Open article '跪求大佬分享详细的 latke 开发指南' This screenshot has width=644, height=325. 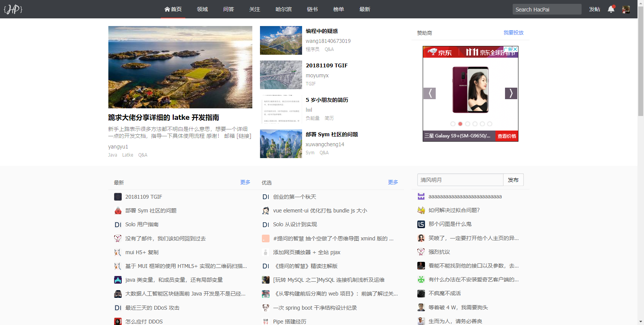(x=164, y=118)
